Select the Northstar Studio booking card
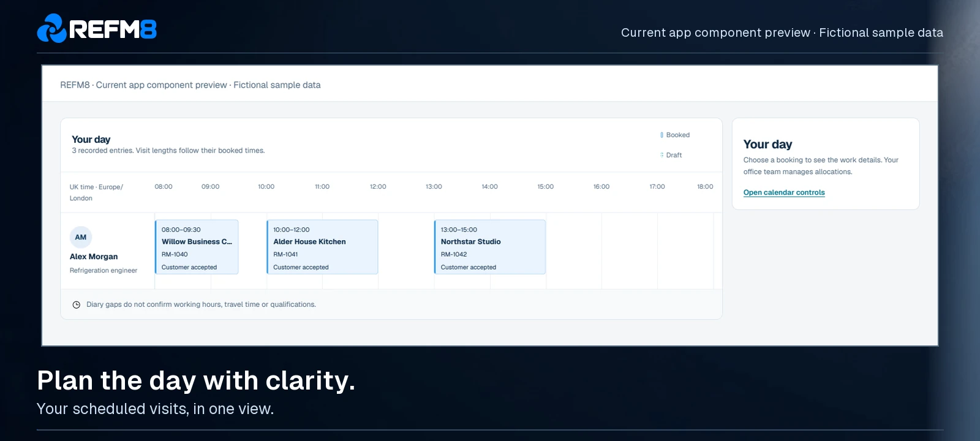 tap(489, 247)
